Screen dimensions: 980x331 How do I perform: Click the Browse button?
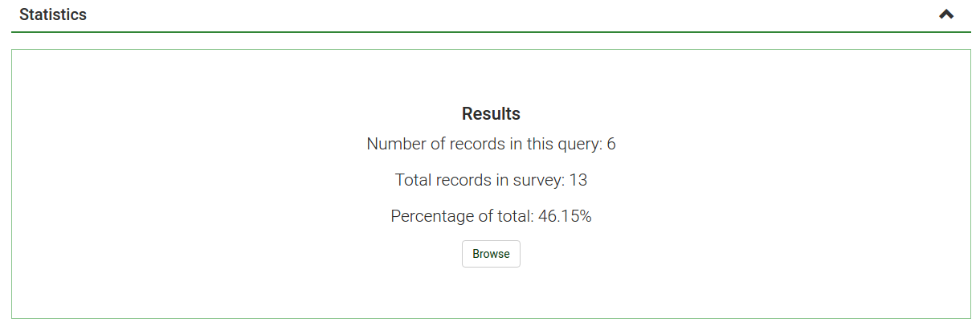491,254
